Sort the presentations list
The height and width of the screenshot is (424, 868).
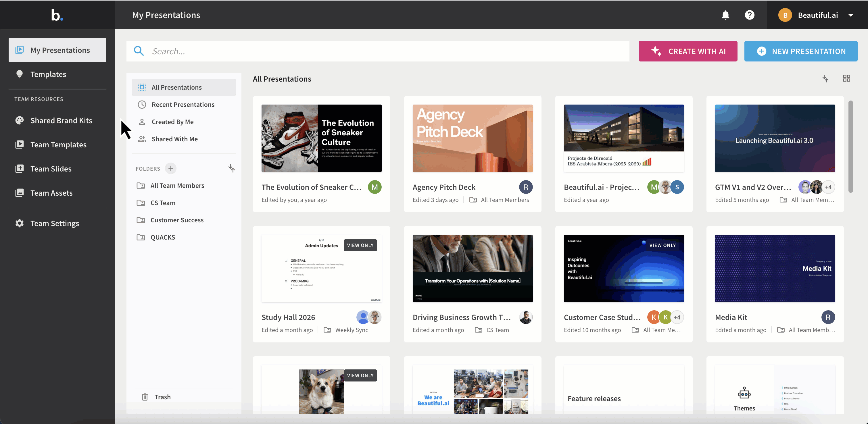pyautogui.click(x=825, y=78)
